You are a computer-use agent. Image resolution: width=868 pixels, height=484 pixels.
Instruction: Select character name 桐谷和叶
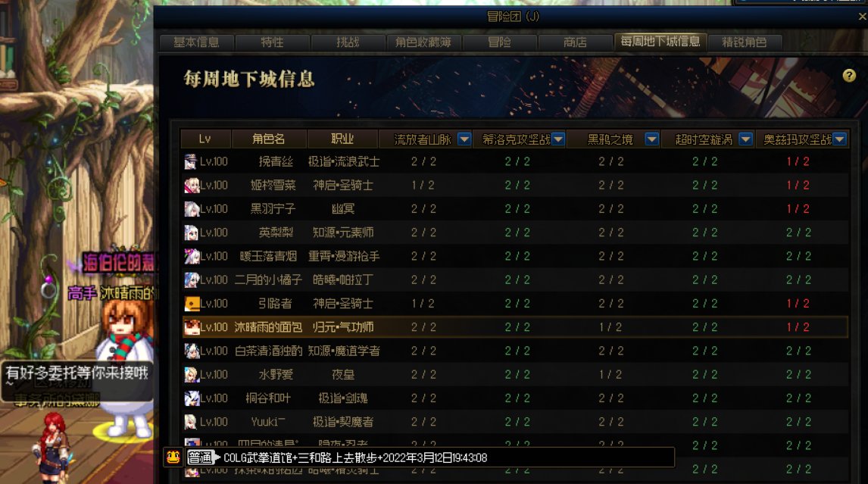point(268,398)
